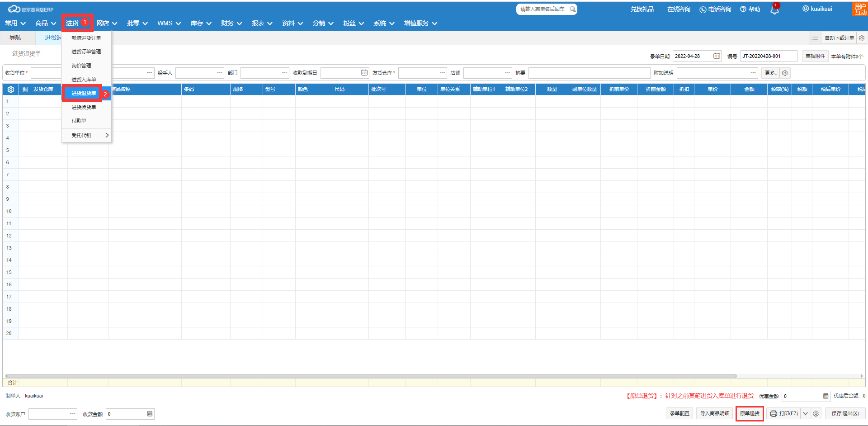Click 保存|退出(X) button
This screenshot has height=426, width=868.
pyautogui.click(x=845, y=414)
